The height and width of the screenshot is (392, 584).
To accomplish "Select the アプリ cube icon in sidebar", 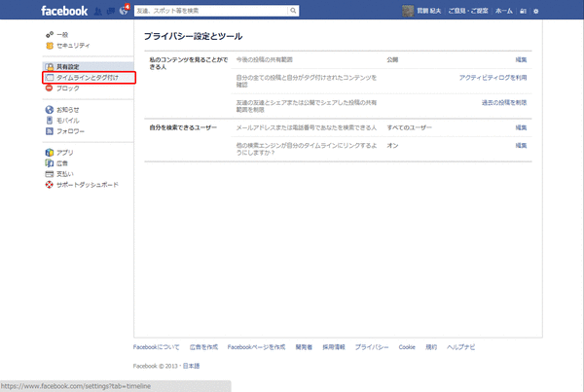I will pyautogui.click(x=50, y=153).
